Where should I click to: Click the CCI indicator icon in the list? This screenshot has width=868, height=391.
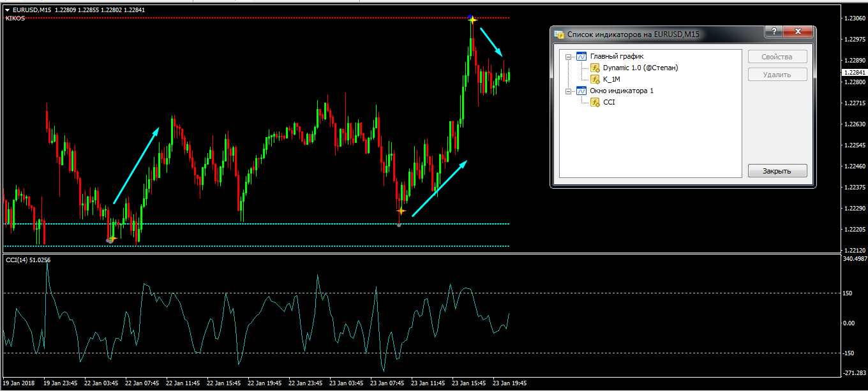595,102
